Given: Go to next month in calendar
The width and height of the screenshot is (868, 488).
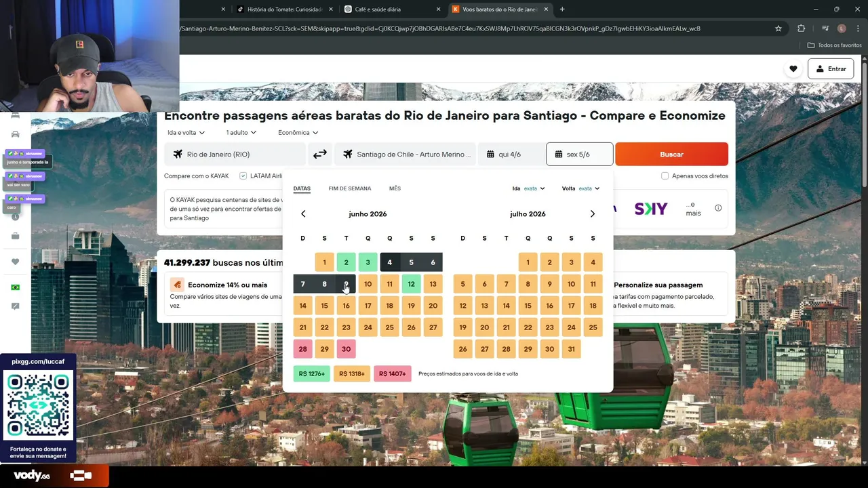Looking at the screenshot, I should click(593, 213).
